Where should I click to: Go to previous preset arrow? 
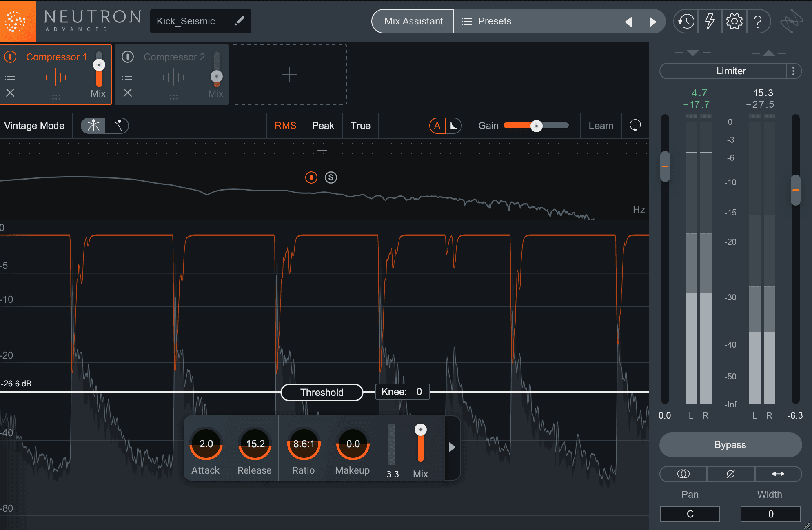pos(629,22)
